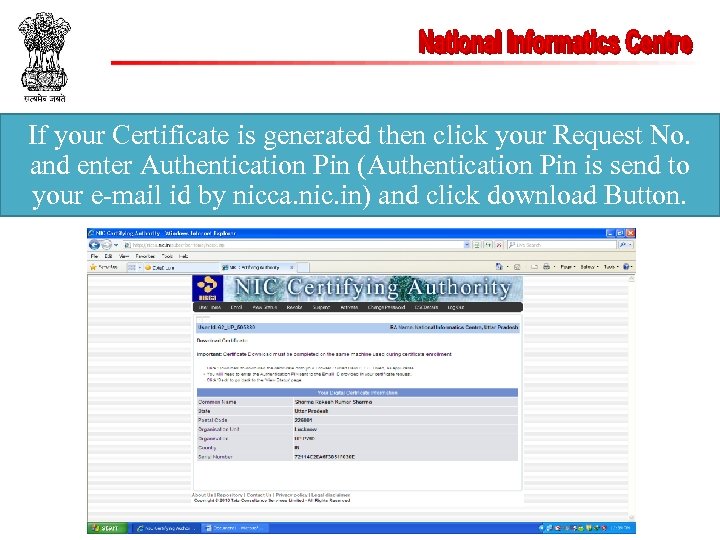Expand the address bar history dropdown
The width and height of the screenshot is (720, 540).
(467, 245)
